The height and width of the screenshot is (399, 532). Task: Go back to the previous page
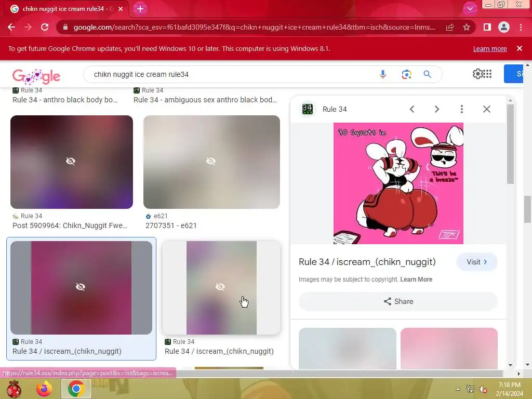[x=11, y=27]
